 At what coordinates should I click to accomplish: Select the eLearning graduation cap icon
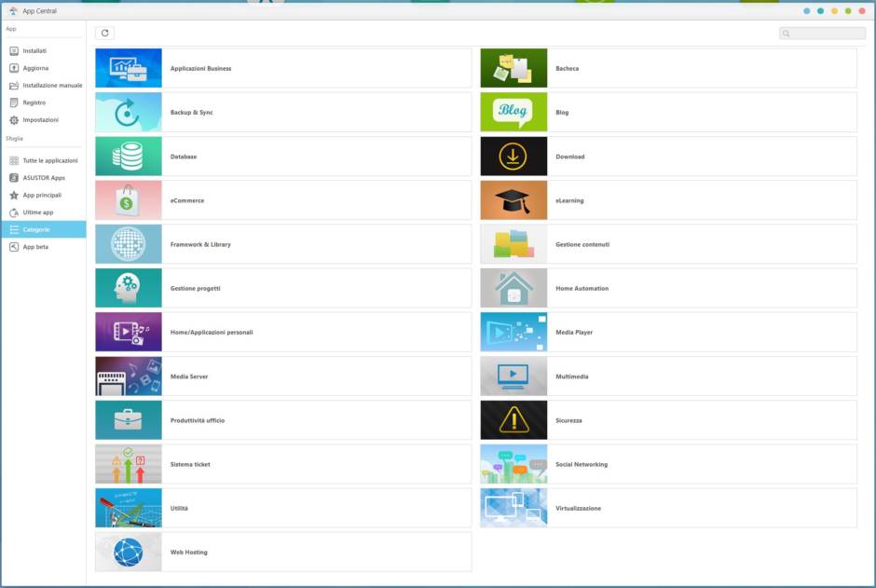[x=513, y=200]
